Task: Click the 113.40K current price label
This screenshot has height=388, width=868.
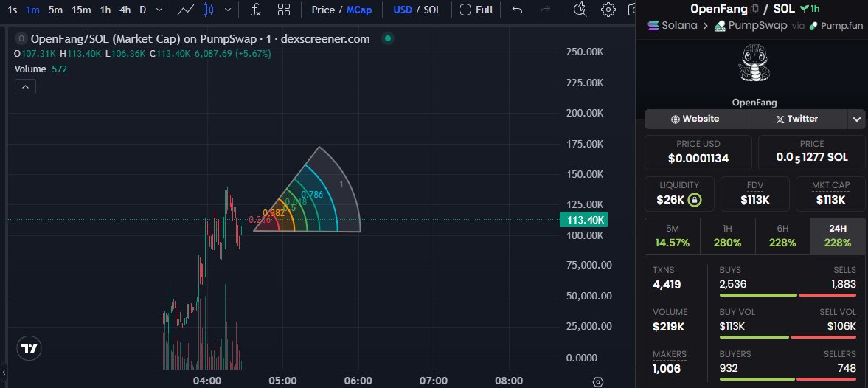Action: coord(583,220)
